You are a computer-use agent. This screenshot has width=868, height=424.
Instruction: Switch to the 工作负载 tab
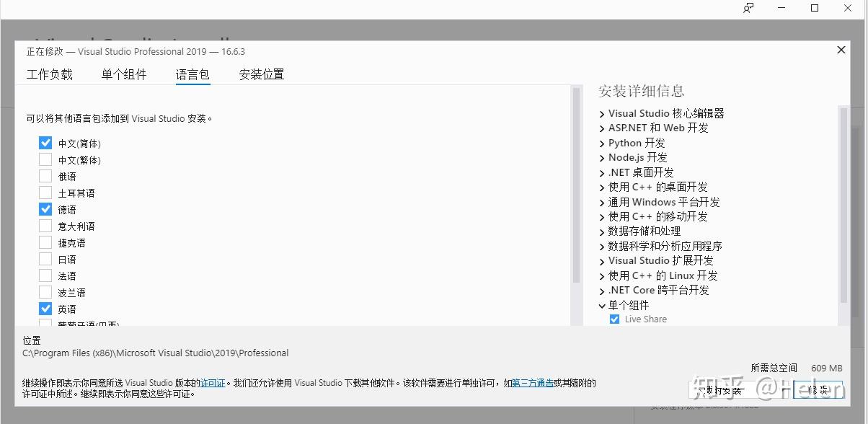(50, 74)
